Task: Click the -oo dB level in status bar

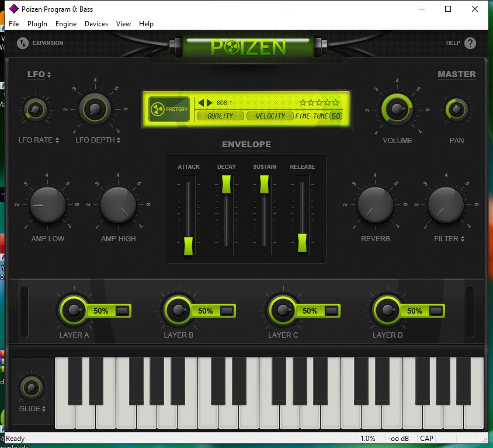Action: tap(398, 438)
